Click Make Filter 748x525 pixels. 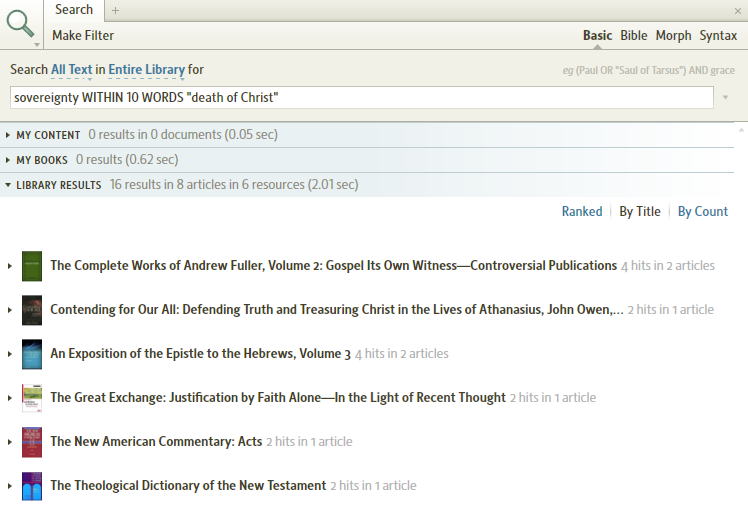point(83,35)
